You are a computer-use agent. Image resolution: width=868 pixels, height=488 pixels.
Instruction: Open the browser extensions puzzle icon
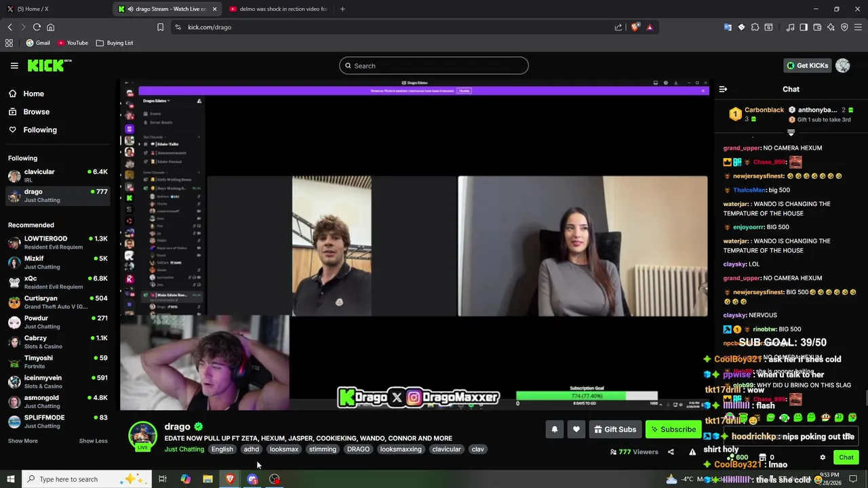point(755,27)
